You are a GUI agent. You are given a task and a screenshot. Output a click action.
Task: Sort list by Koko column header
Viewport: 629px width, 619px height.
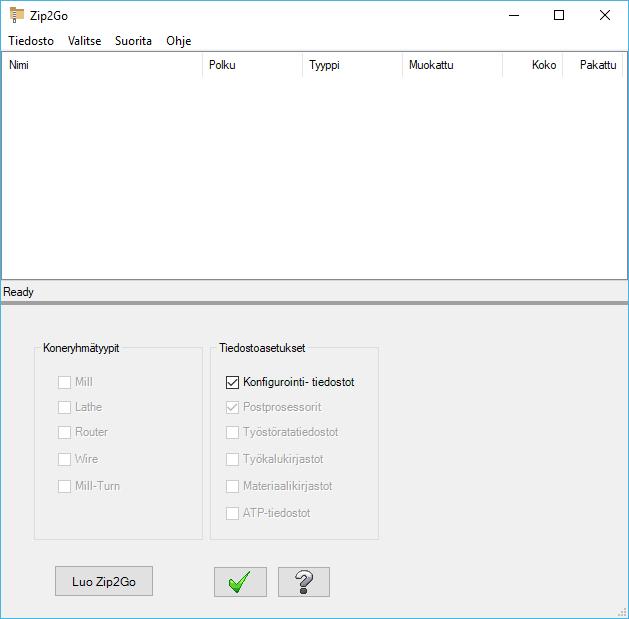pyautogui.click(x=532, y=65)
